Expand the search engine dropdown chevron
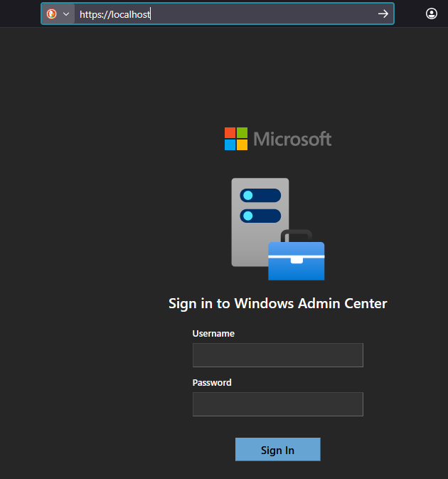The height and width of the screenshot is (479, 448). click(x=66, y=14)
